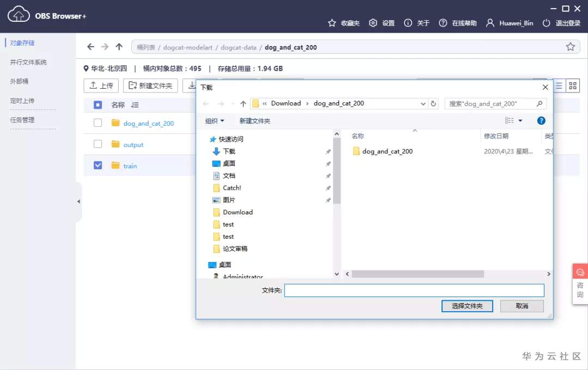The width and height of the screenshot is (588, 370).
Task: Click the download toolbar button behind dialog
Action: pos(190,85)
